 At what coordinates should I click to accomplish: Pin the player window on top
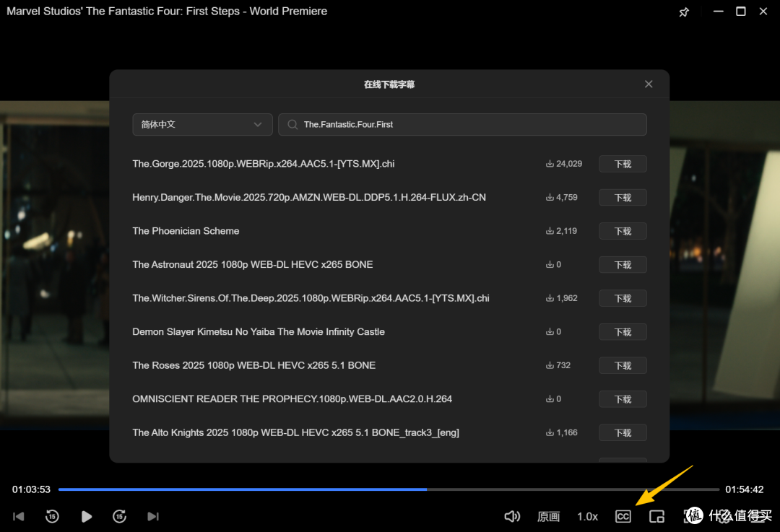click(x=684, y=12)
